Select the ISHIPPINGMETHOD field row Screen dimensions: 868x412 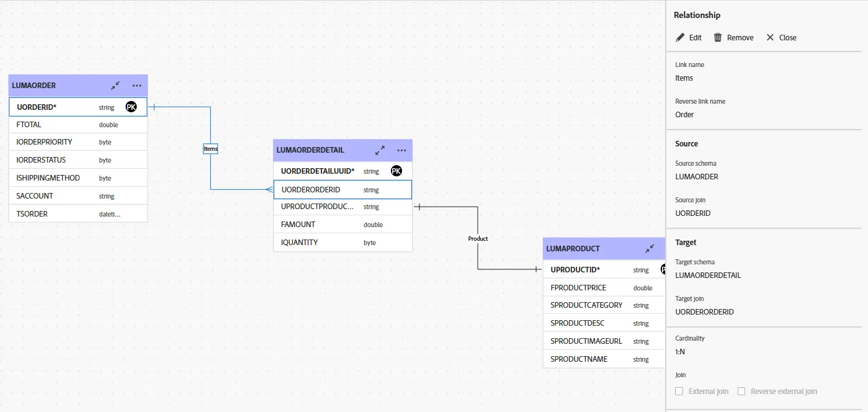[78, 178]
